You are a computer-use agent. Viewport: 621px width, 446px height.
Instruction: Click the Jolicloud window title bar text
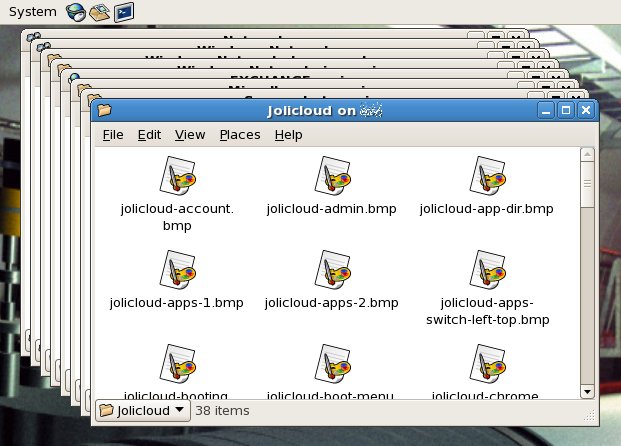(325, 111)
